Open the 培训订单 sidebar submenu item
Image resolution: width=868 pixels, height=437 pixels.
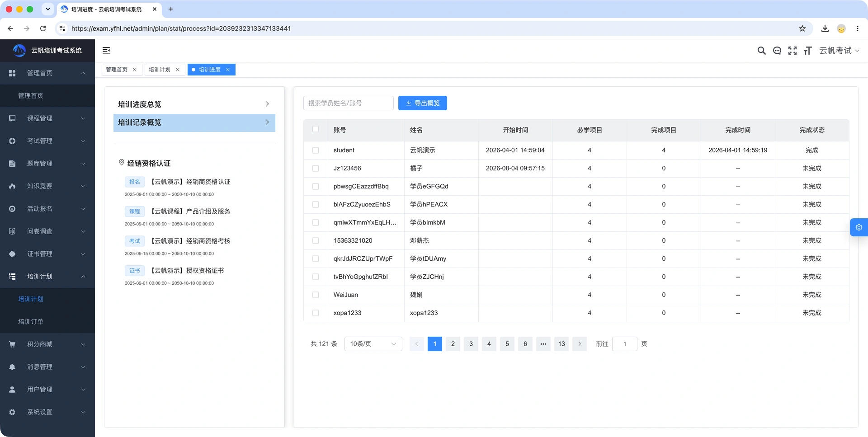click(x=47, y=322)
